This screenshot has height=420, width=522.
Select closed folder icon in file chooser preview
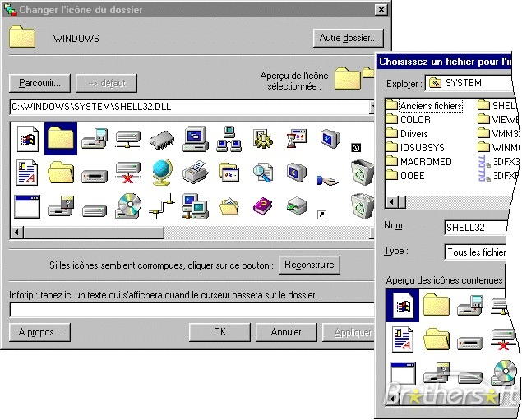click(x=437, y=305)
